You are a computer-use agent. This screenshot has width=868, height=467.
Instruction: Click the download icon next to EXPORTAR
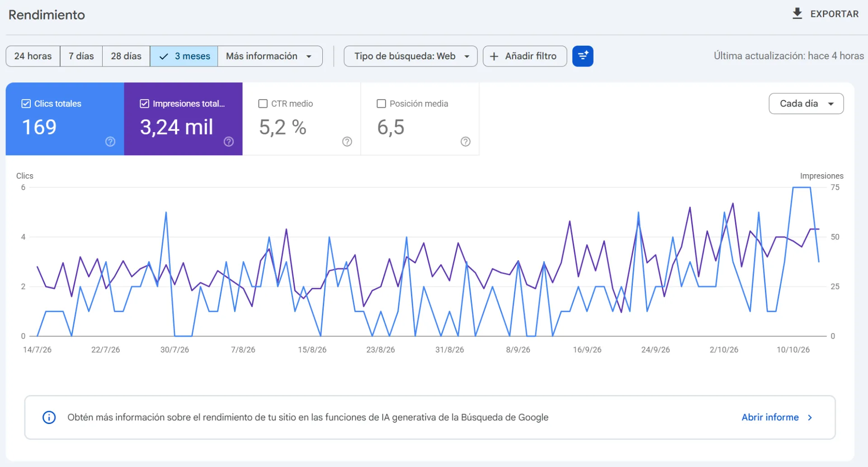coord(797,14)
